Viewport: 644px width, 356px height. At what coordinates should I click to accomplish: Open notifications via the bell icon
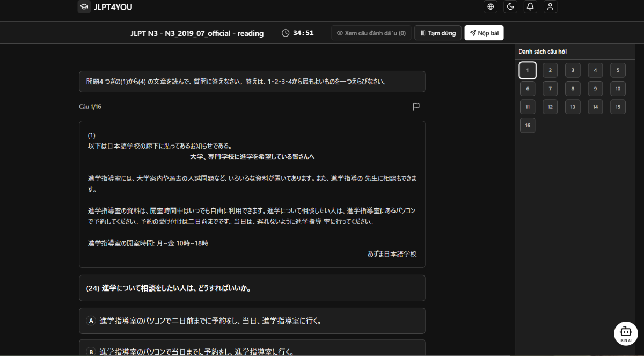click(x=530, y=6)
